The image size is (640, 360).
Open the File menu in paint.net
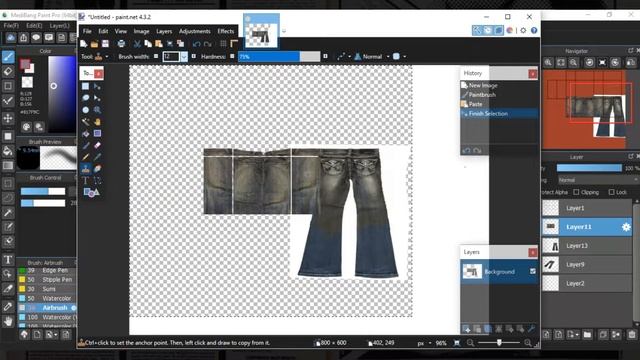click(x=87, y=31)
